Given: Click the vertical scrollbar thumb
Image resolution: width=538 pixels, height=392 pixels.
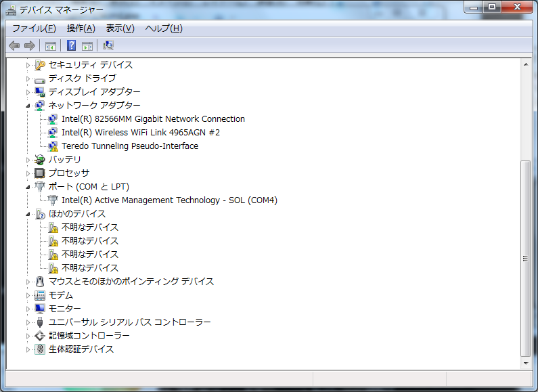Looking at the screenshot, I should point(526,259).
